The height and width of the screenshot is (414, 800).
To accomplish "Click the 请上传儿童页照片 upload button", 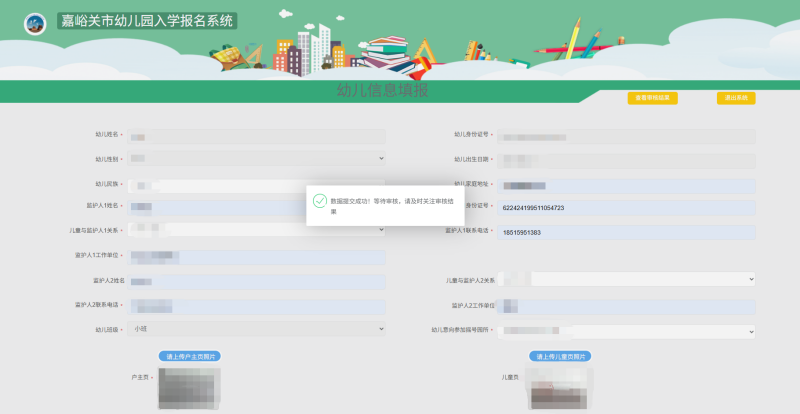I will point(560,356).
